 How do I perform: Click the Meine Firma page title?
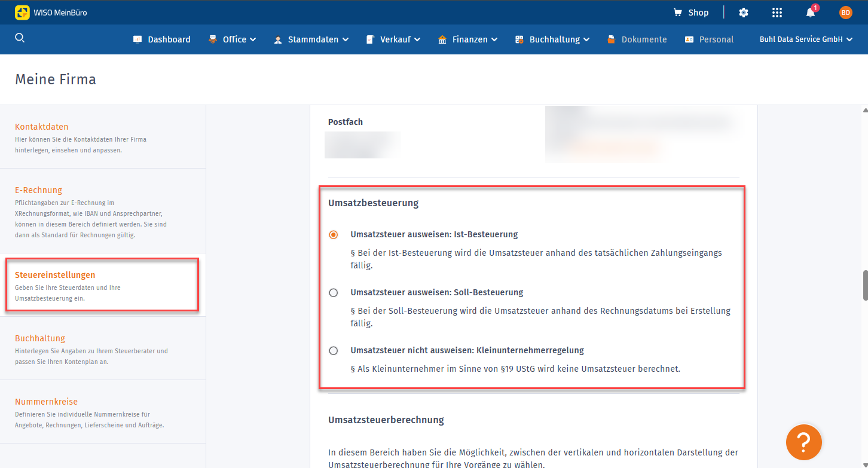[56, 79]
